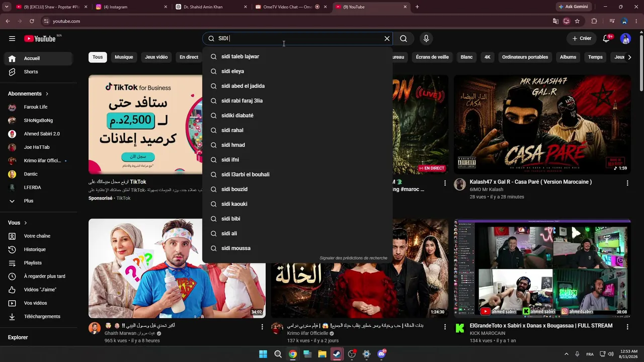Select the 4K filter chip
This screenshot has width=644, height=362.
click(x=487, y=57)
